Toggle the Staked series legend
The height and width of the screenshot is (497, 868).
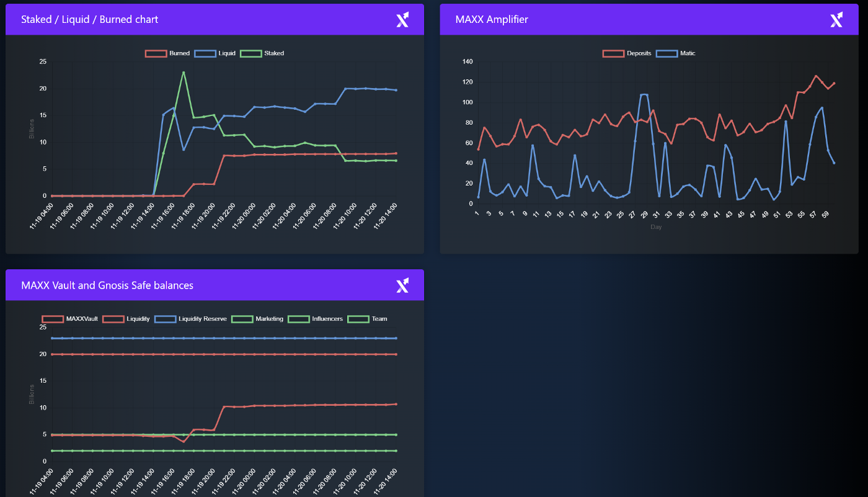262,53
